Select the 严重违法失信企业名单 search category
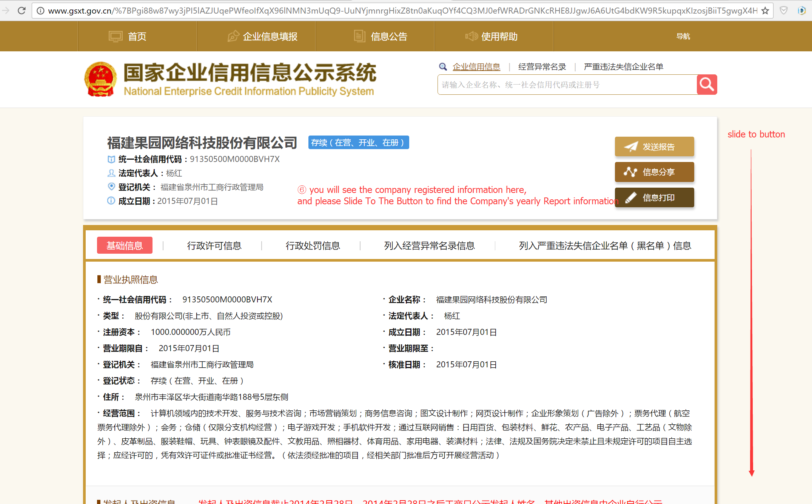The image size is (812, 504). click(624, 67)
